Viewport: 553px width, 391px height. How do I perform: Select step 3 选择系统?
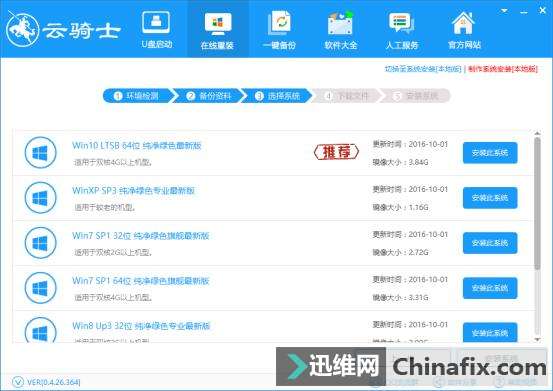pyautogui.click(x=278, y=96)
